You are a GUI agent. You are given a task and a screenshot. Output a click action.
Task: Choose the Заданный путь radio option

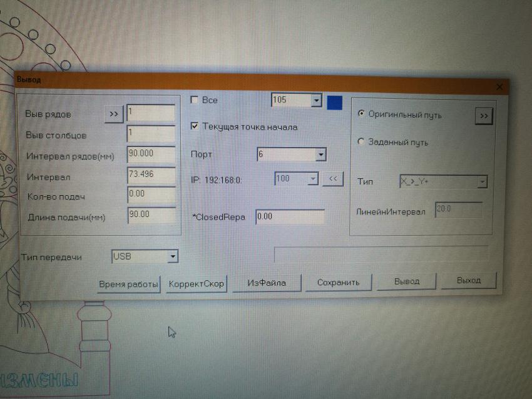tap(361, 142)
